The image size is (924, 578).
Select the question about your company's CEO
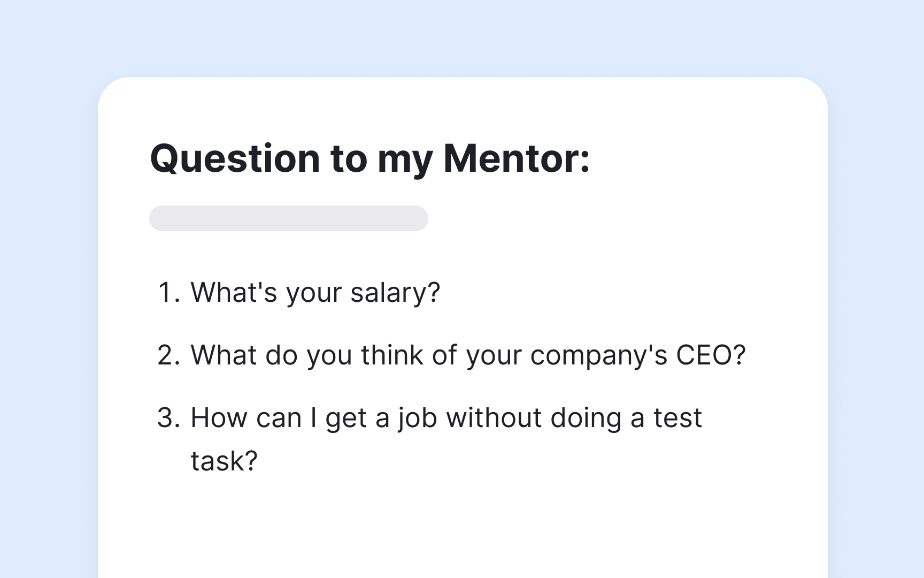click(468, 355)
